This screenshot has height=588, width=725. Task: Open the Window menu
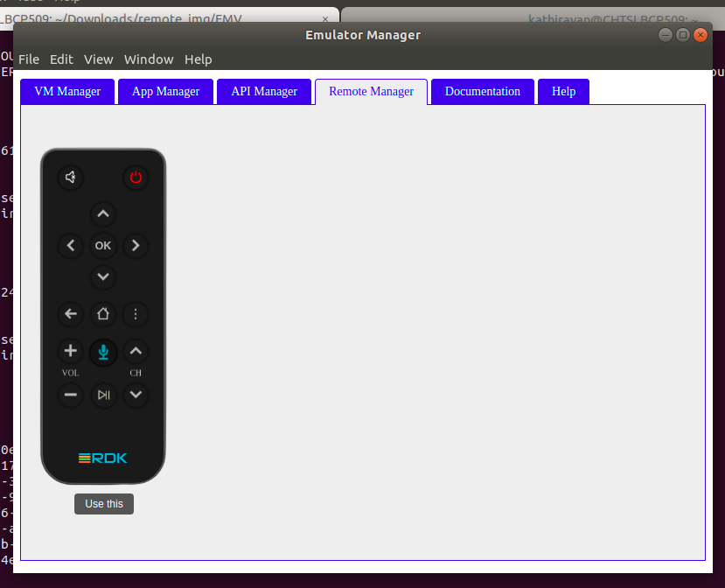(149, 59)
